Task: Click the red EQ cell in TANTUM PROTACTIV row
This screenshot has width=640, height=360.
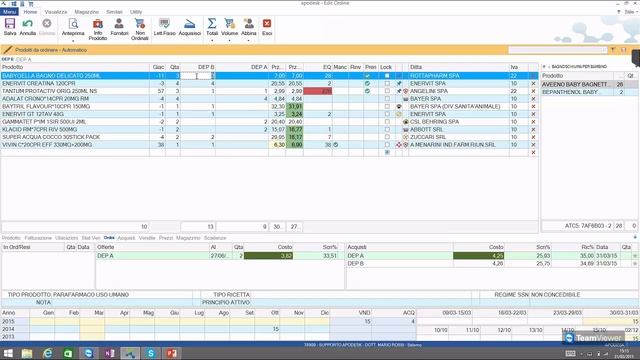Action: coord(318,91)
